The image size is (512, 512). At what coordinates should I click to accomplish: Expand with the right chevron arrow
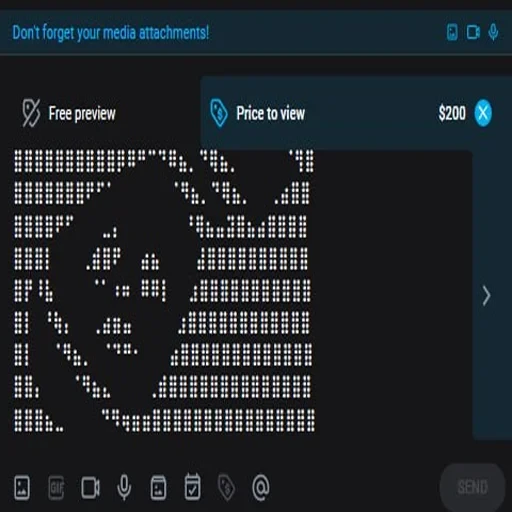point(487,295)
